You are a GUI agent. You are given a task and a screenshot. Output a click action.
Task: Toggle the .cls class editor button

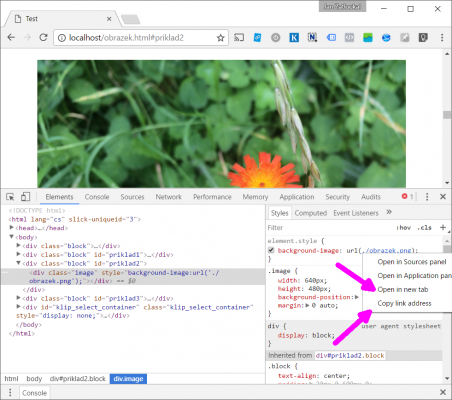[x=425, y=228]
